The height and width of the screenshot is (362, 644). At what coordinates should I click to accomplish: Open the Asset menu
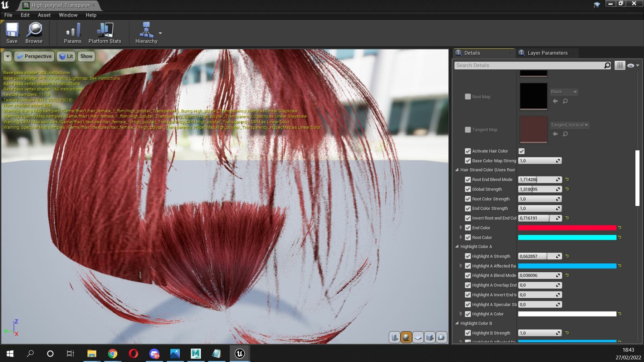coord(44,15)
